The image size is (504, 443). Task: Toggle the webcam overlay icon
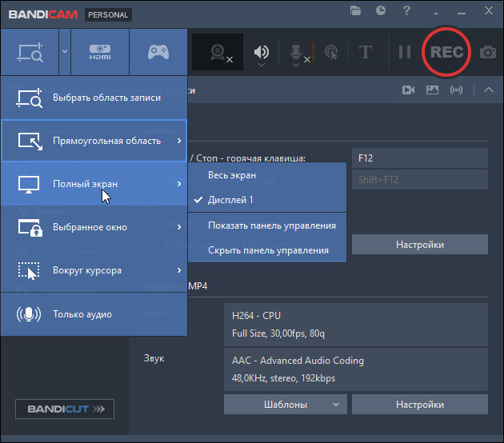pos(218,52)
